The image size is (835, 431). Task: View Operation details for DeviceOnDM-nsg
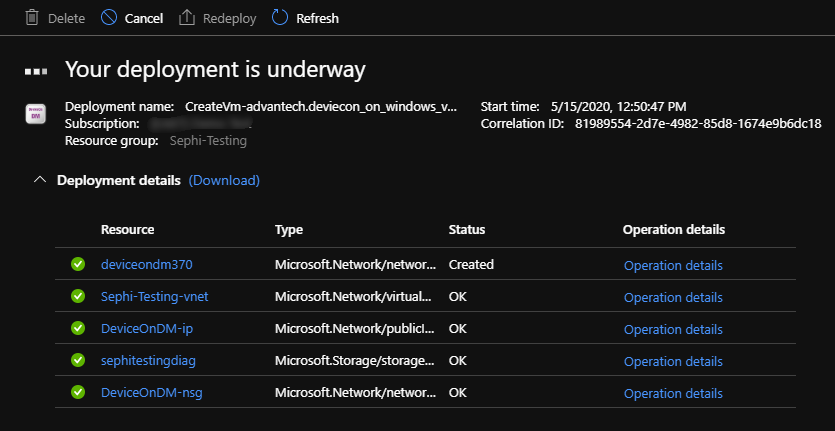click(672, 393)
